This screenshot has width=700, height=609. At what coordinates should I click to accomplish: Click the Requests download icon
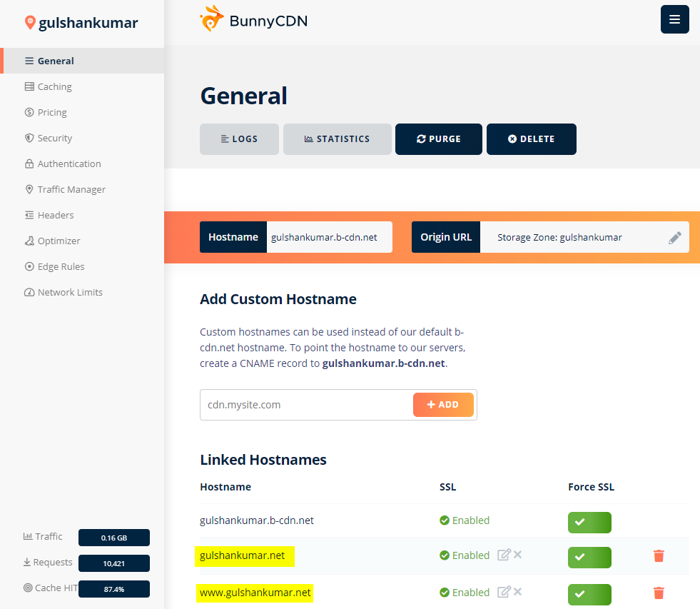(x=27, y=562)
